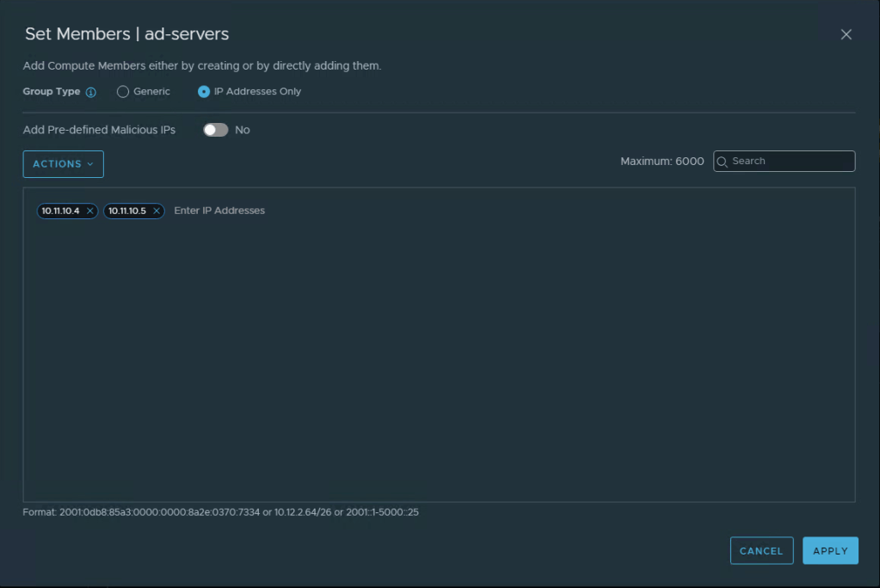Click the magnifier icon in Search
The height and width of the screenshot is (588, 880).
(x=723, y=162)
